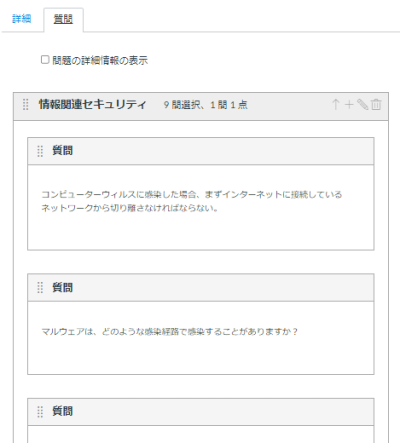Screen dimensions: 400x443
Task: Select the コンピューターウィルス question text
Action: [x=192, y=201]
